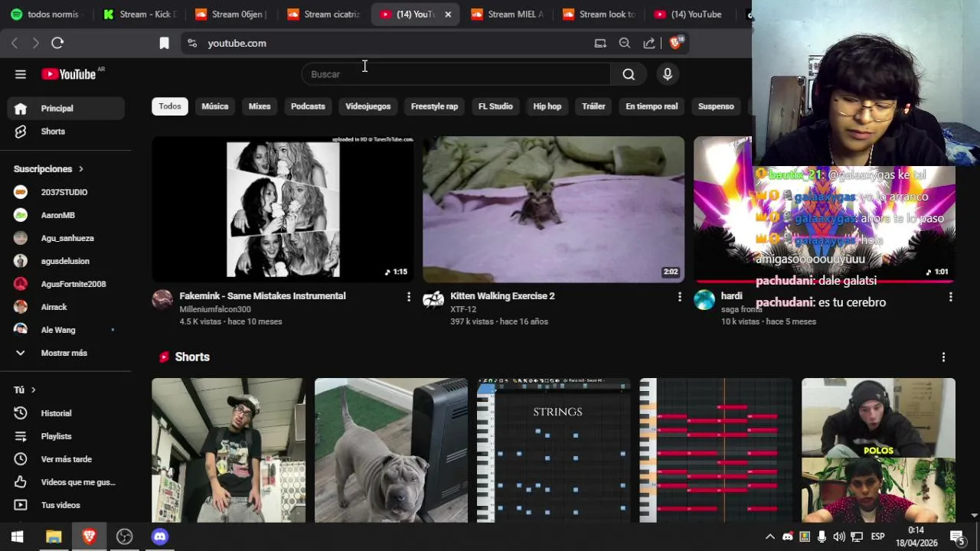The width and height of the screenshot is (980, 551).
Task: Open 2037STUDIO channel subscription
Action: 66,192
